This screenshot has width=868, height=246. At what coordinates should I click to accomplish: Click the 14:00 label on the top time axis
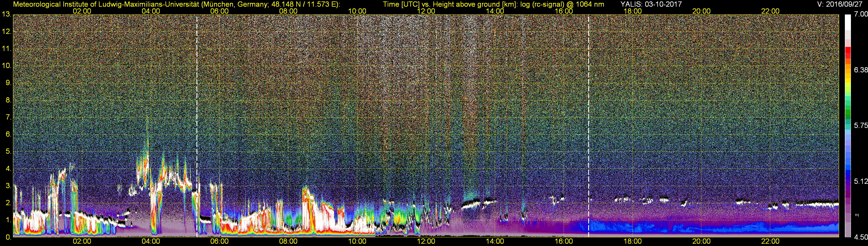tap(495, 11)
